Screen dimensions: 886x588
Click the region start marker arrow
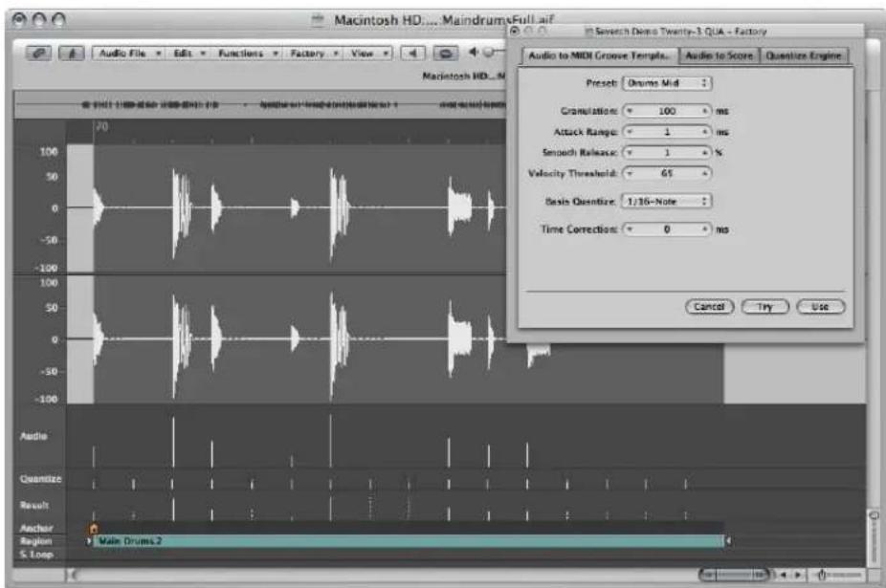[89, 541]
